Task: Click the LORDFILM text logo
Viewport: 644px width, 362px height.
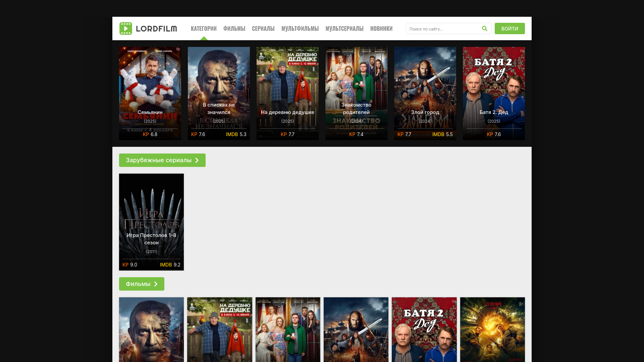Action: click(156, 29)
